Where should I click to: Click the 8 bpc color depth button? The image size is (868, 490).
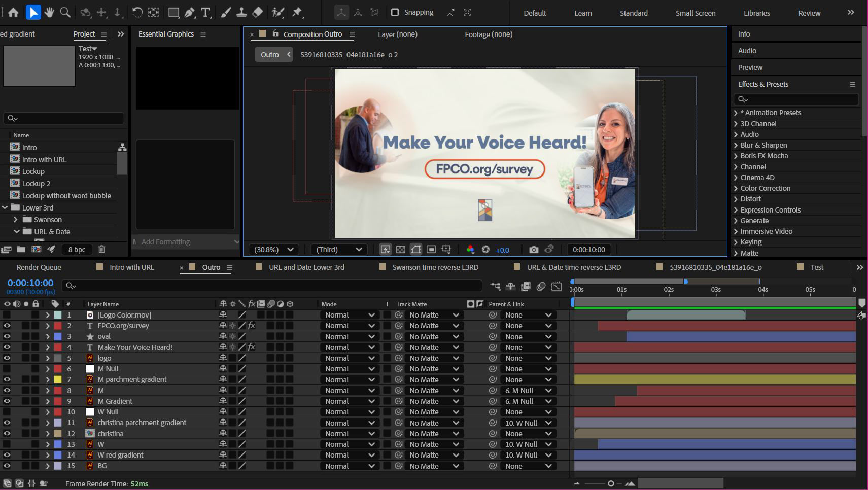pos(77,249)
